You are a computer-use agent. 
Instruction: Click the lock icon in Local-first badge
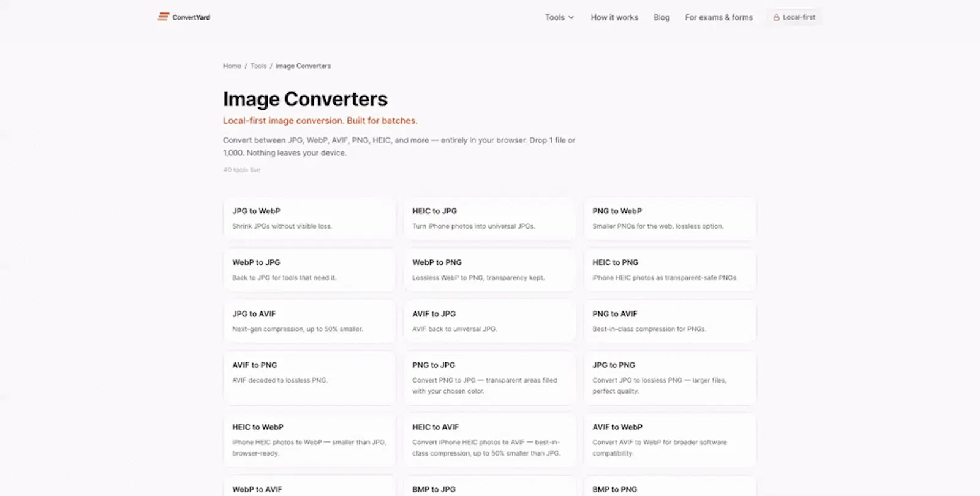pos(776,18)
